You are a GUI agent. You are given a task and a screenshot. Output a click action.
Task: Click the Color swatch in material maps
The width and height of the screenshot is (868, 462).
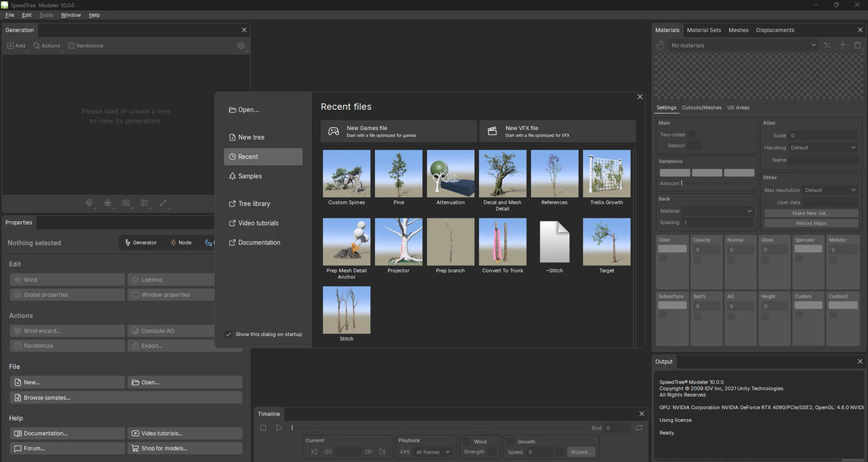[671, 249]
